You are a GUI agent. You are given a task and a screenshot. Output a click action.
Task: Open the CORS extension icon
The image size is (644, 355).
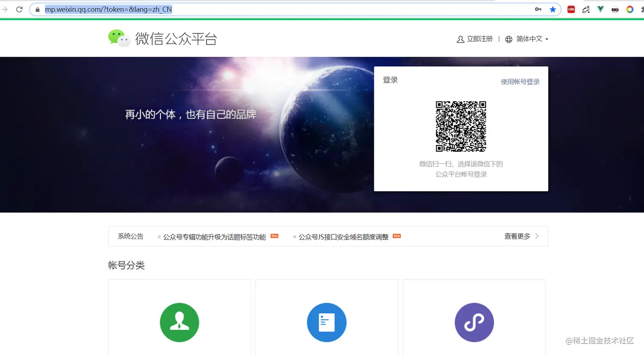click(571, 9)
